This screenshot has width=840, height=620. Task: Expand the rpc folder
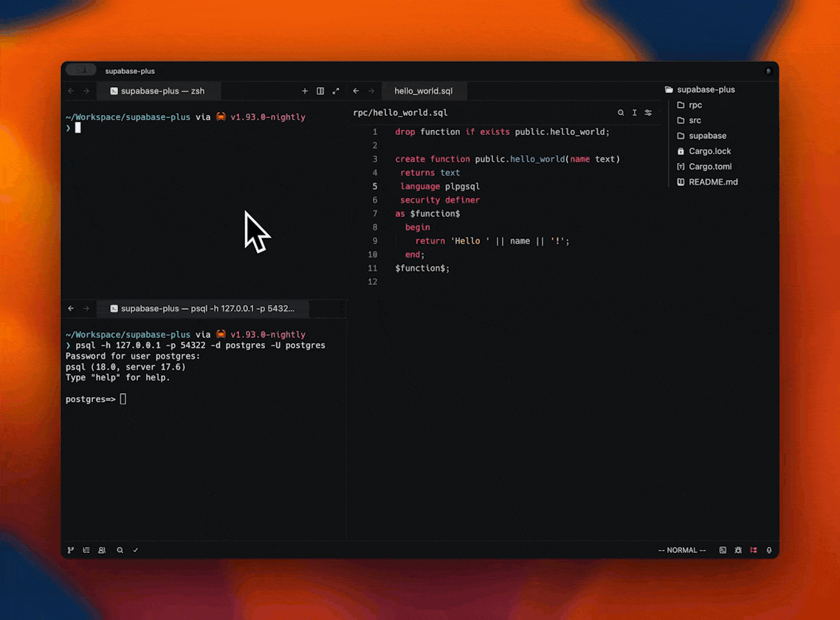tap(695, 105)
